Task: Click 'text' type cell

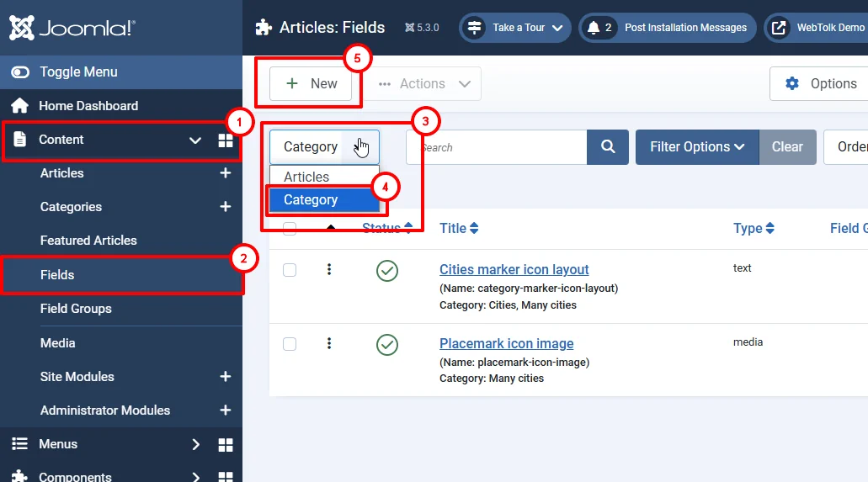Action: (x=743, y=268)
